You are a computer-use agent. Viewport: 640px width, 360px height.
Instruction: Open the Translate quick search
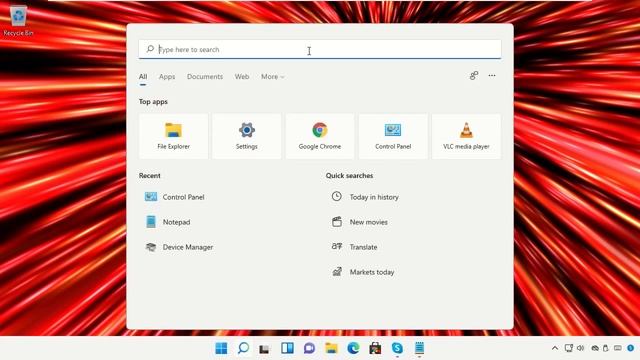[354, 247]
